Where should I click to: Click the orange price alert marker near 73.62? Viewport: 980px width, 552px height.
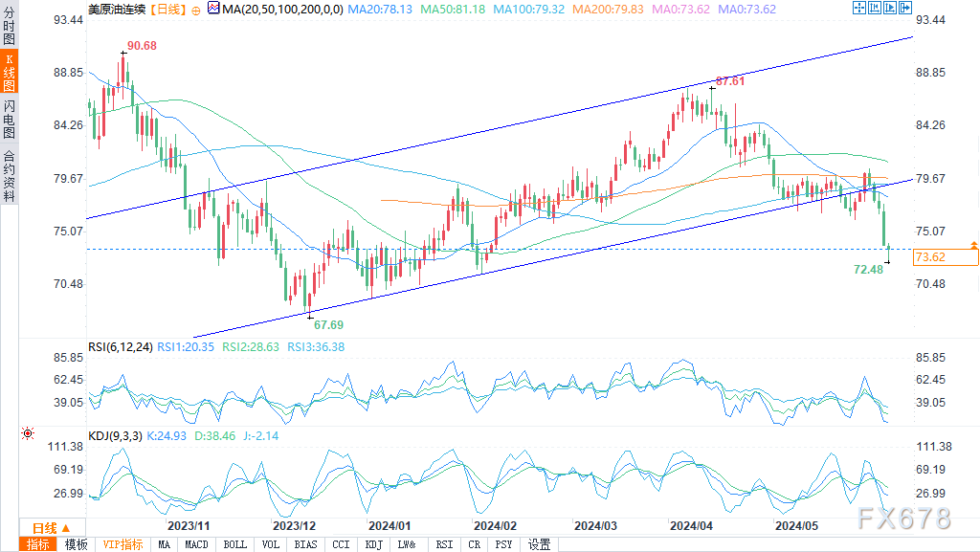click(x=973, y=245)
